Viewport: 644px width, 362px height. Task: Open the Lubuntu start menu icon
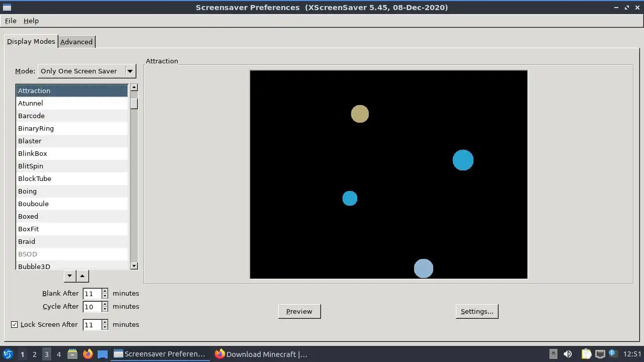pyautogui.click(x=8, y=354)
